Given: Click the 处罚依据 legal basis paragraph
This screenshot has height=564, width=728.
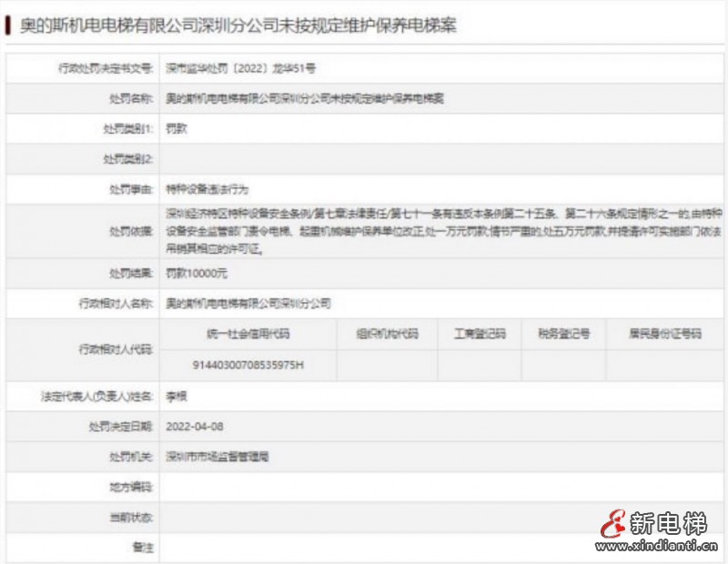Looking at the screenshot, I should (440, 231).
